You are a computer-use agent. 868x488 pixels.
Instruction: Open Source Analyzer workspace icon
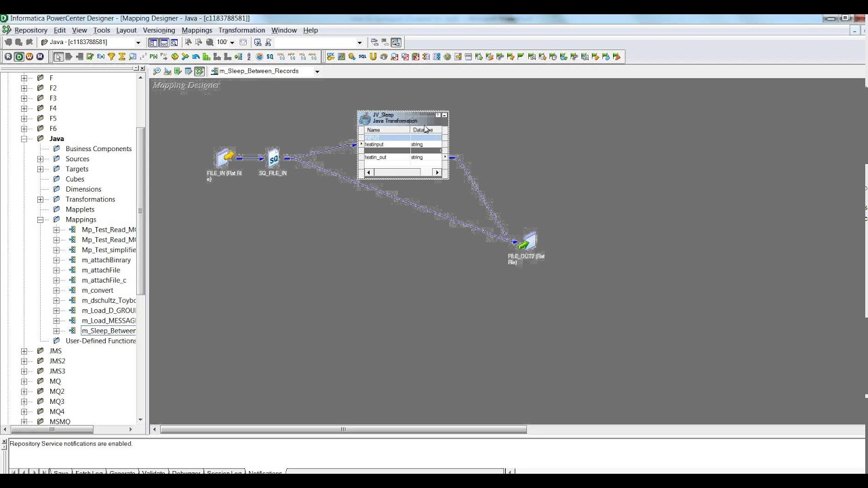pos(157,71)
